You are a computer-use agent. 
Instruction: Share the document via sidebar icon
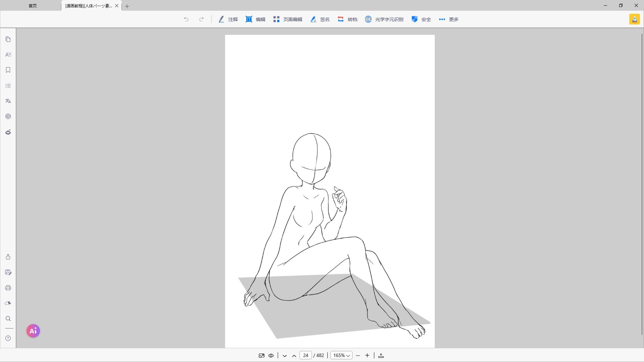[x=8, y=257]
